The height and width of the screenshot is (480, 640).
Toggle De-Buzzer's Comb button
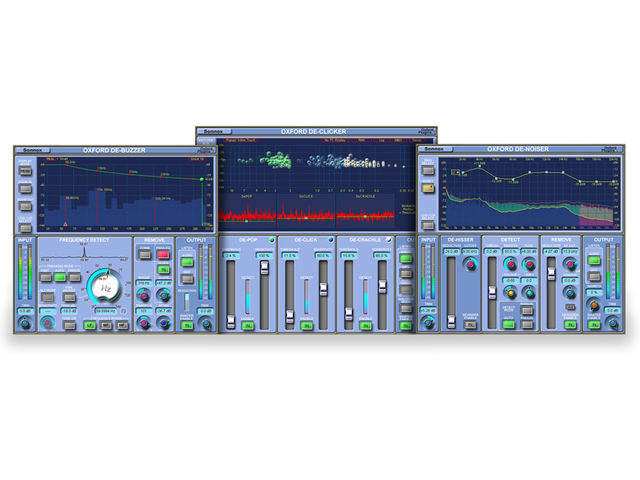[x=145, y=255]
